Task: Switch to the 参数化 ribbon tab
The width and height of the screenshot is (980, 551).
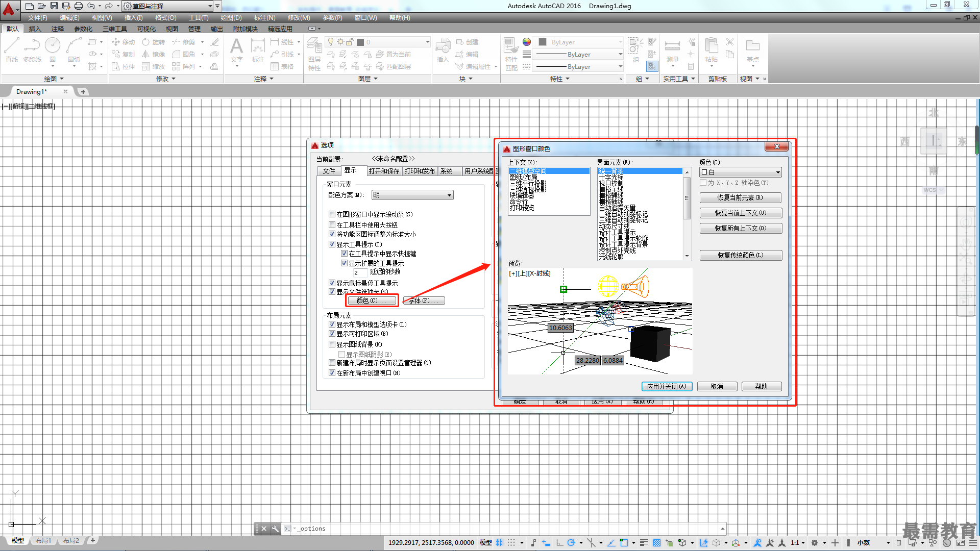Action: point(83,29)
